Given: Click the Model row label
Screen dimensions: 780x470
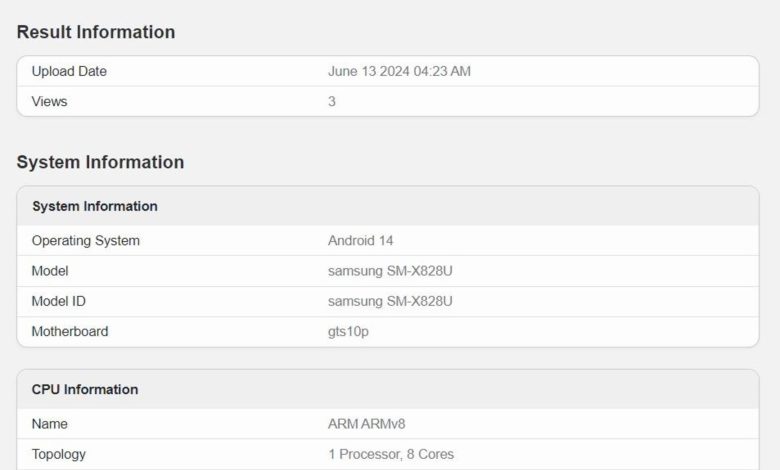Looking at the screenshot, I should [50, 271].
